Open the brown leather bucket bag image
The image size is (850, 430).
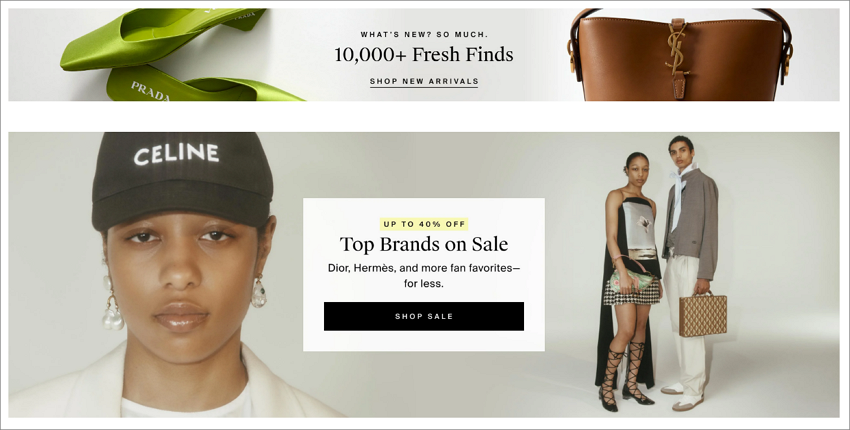click(680, 54)
